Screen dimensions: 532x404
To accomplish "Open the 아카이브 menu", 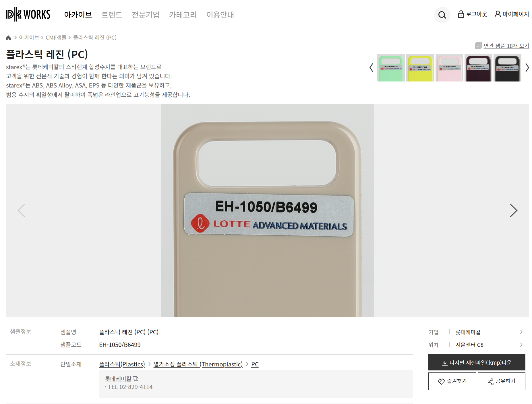I will 78,15.
